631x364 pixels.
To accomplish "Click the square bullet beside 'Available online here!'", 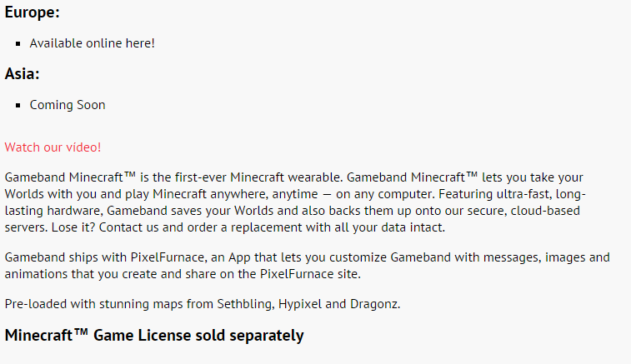I will (18, 44).
